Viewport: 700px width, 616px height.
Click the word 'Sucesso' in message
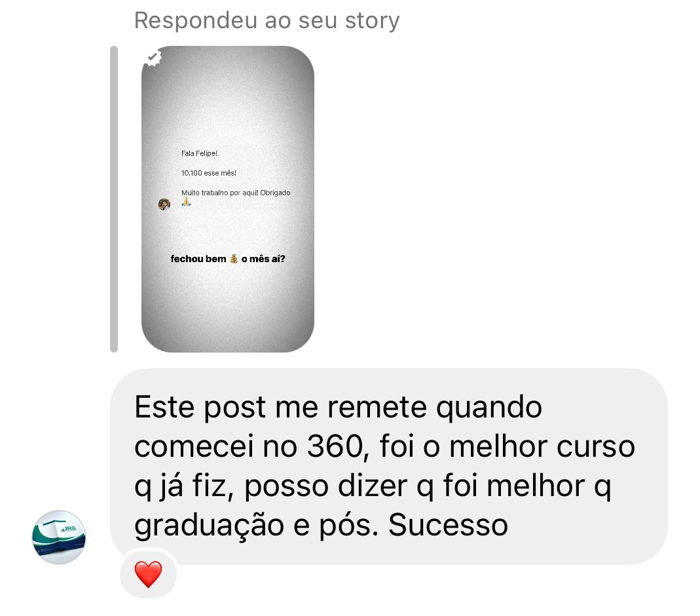[x=448, y=524]
